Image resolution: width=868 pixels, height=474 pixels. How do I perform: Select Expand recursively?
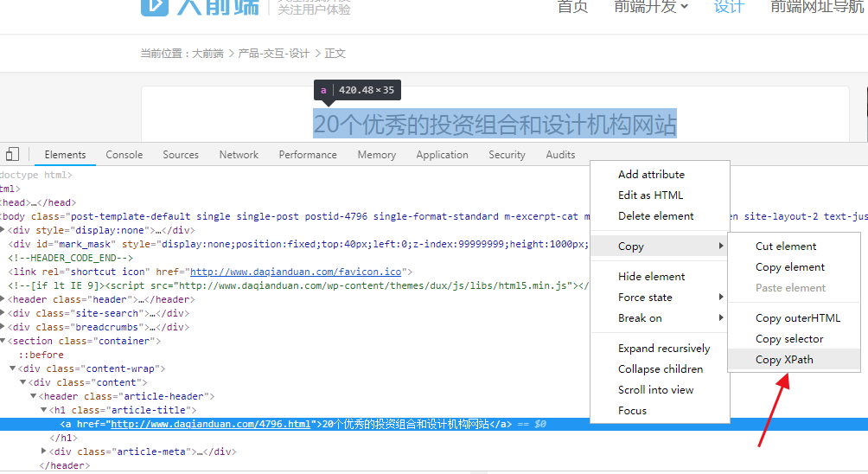click(x=660, y=349)
